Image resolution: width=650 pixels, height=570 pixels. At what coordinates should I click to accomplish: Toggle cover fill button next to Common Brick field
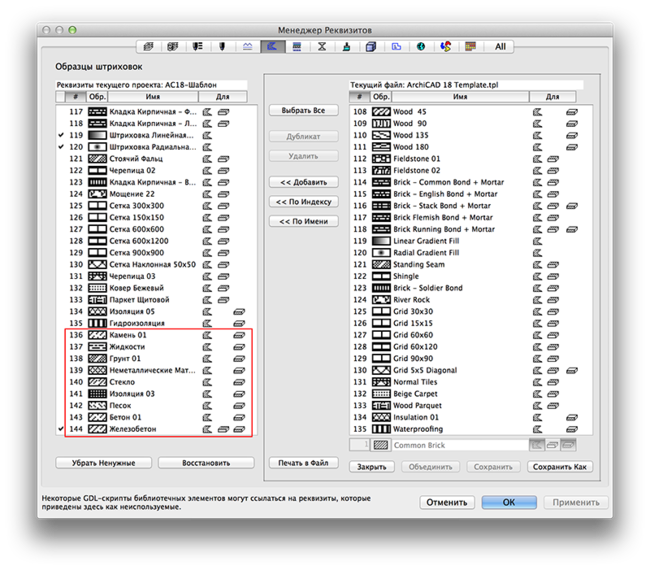pyautogui.click(x=552, y=445)
